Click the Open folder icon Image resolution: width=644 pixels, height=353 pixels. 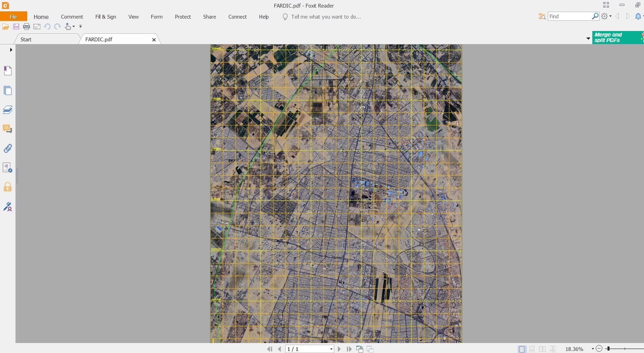click(6, 27)
